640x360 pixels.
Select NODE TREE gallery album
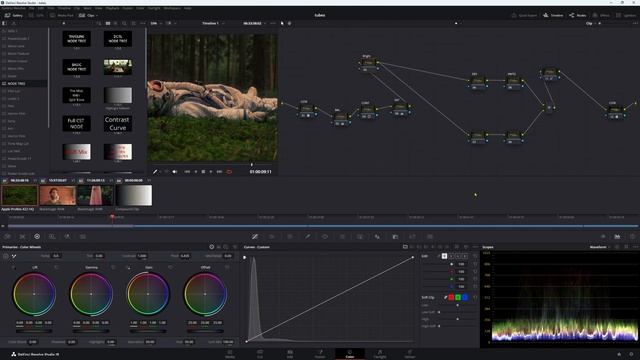point(24,83)
